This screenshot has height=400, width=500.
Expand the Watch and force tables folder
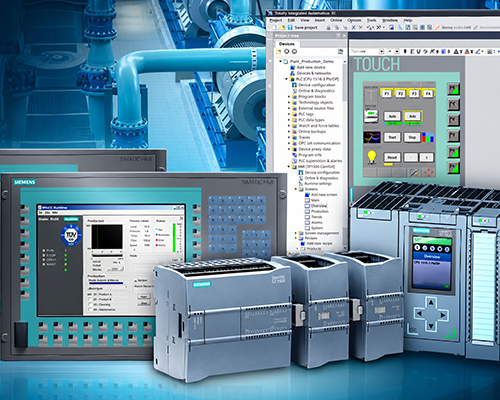(289, 126)
